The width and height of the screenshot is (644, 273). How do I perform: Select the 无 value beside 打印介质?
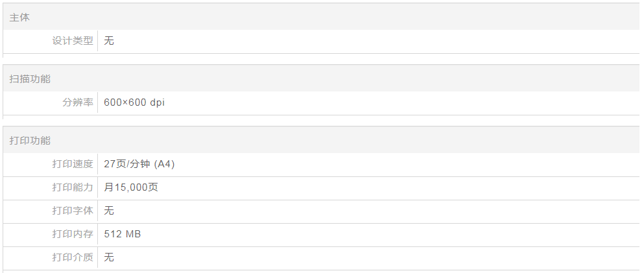pos(109,257)
